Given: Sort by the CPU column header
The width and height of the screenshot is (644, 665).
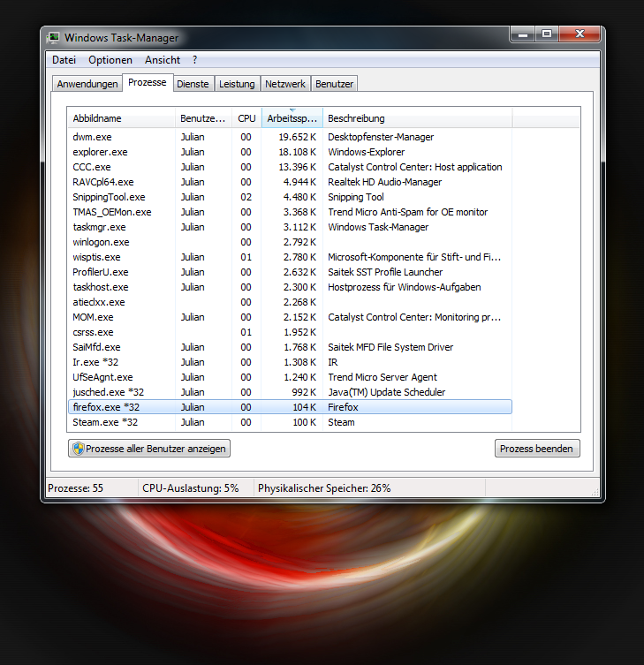Looking at the screenshot, I should pos(246,118).
